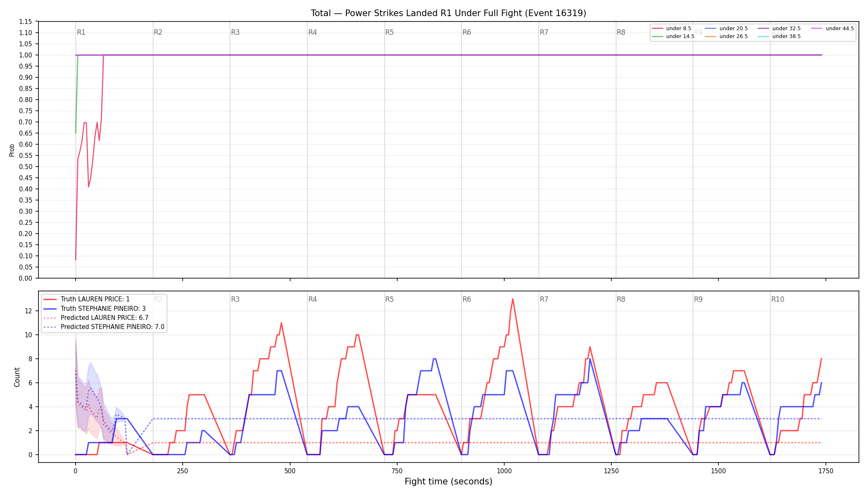
Task: Click the R1 round marker in Prob chart
Action: pos(81,32)
